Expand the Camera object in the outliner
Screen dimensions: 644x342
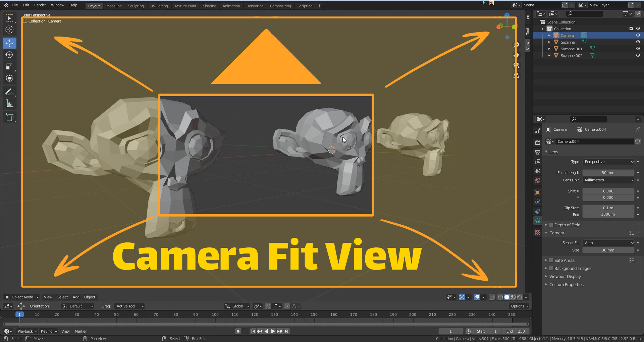tap(549, 35)
